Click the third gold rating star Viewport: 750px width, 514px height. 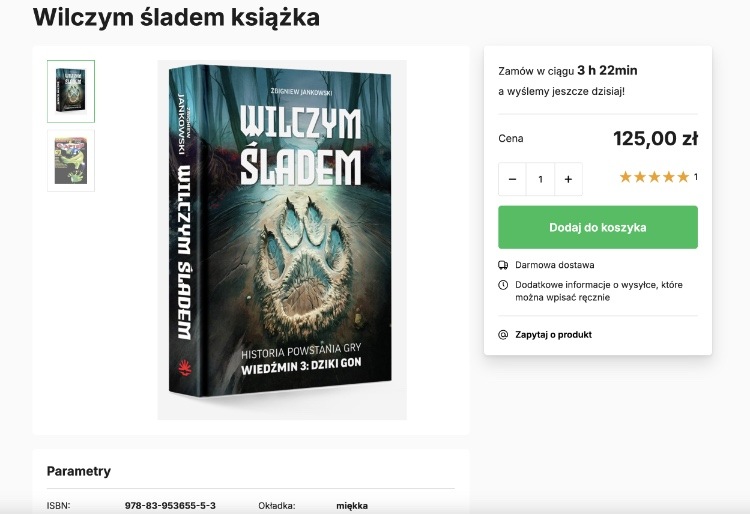click(654, 177)
